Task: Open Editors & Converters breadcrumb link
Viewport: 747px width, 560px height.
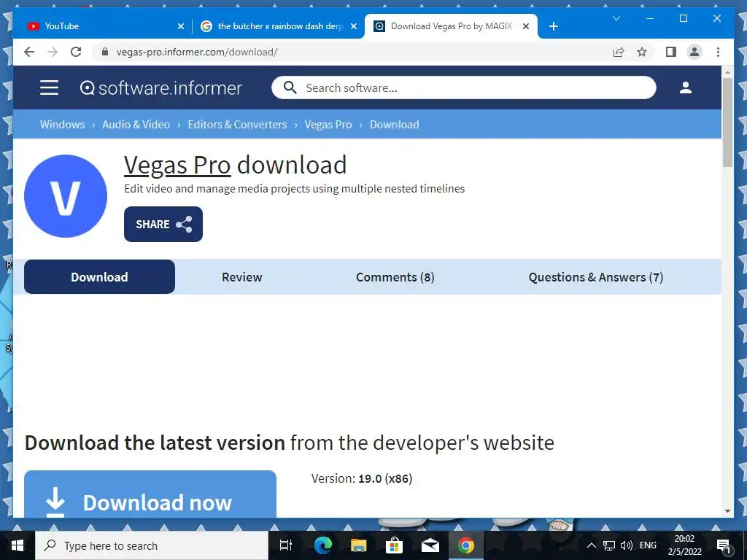Action: pos(237,124)
